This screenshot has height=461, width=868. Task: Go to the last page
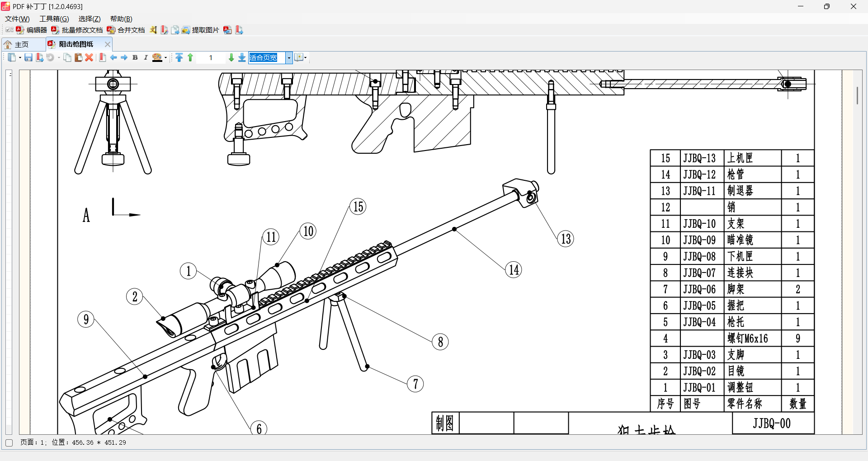tap(241, 57)
